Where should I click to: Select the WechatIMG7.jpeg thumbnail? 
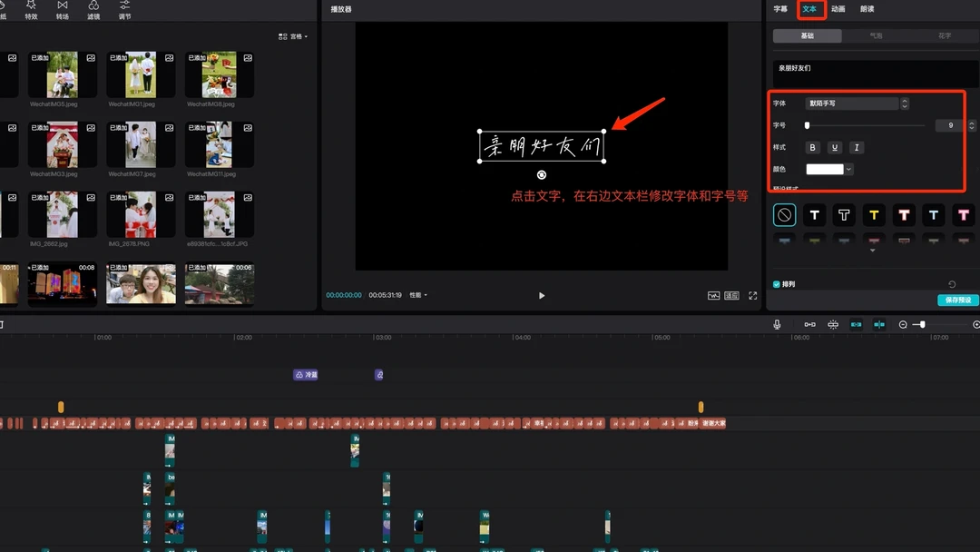[141, 144]
